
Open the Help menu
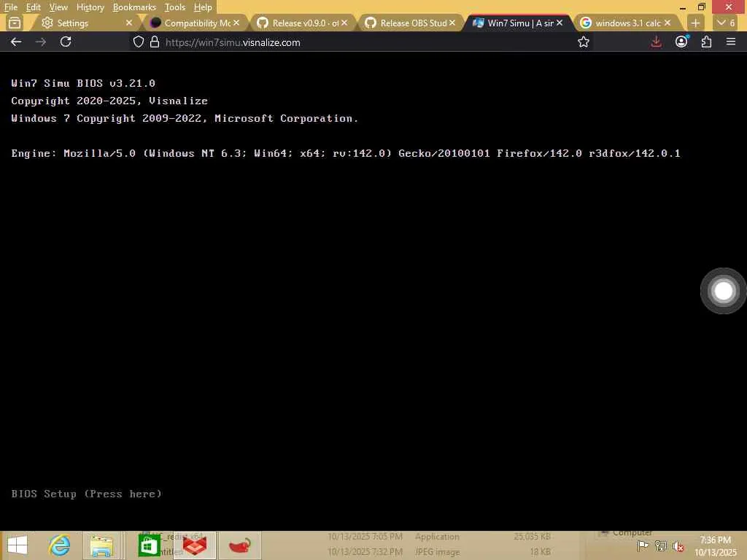203,7
